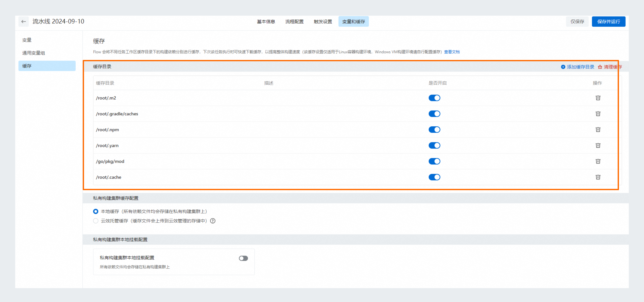644x302 pixels.
Task: Click the /root/.cache path text
Action: click(108, 177)
